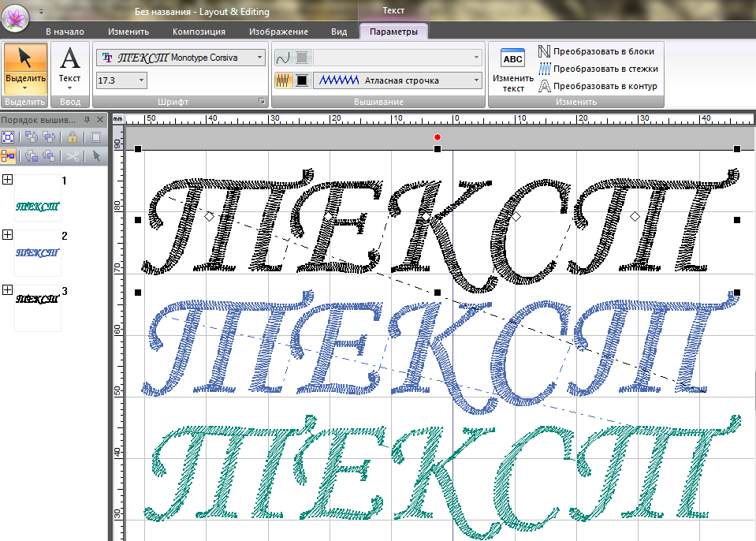Screen dimensions: 756x541
Task: Open the disabled line sew type dropdown
Action: (x=397, y=58)
